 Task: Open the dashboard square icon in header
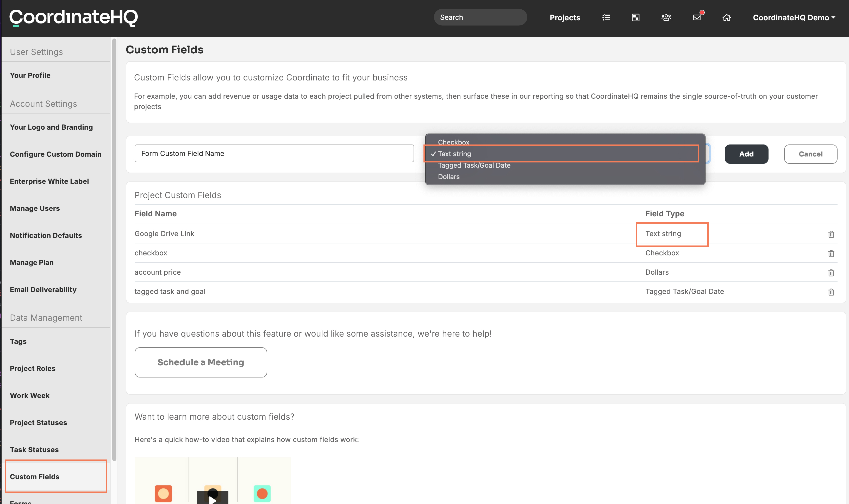[636, 17]
